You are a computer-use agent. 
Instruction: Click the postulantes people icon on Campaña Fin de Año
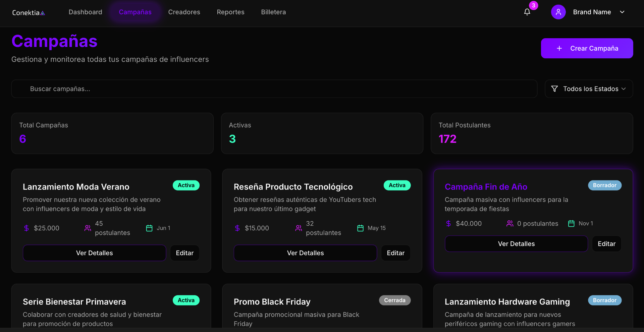click(510, 223)
